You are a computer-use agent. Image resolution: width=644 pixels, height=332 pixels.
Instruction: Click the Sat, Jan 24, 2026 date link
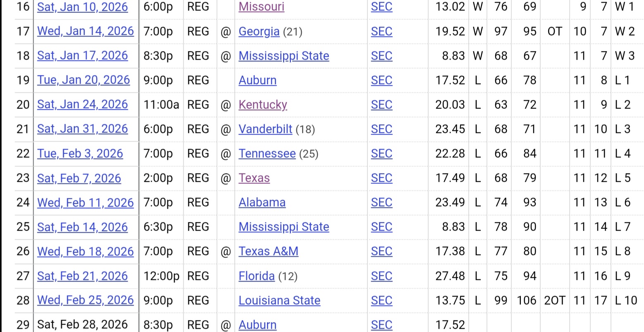[x=82, y=105]
